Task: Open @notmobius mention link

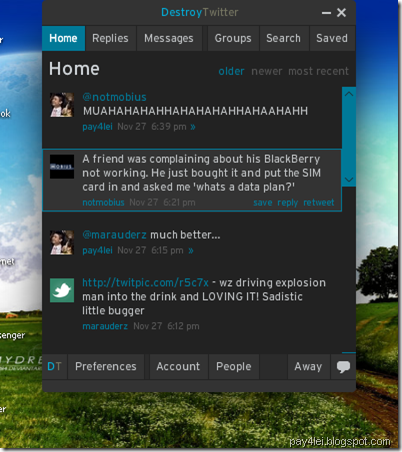Action: click(114, 97)
